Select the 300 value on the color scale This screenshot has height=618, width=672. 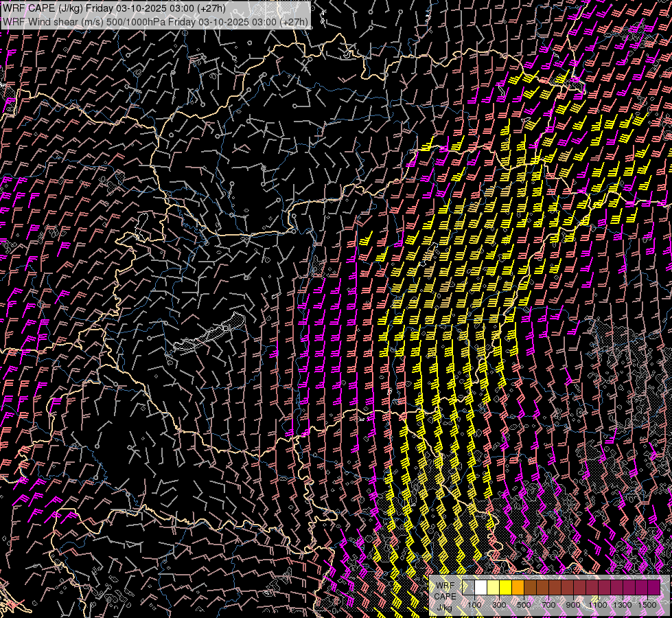[x=500, y=605]
